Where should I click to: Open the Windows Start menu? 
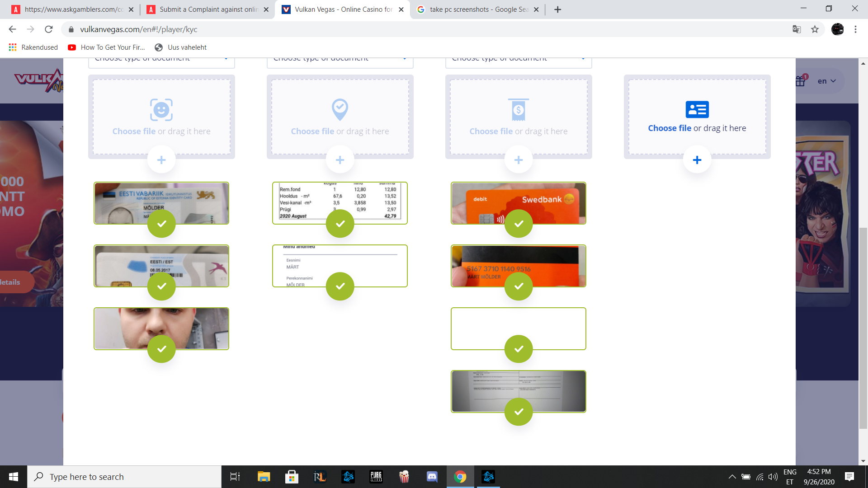(14, 477)
